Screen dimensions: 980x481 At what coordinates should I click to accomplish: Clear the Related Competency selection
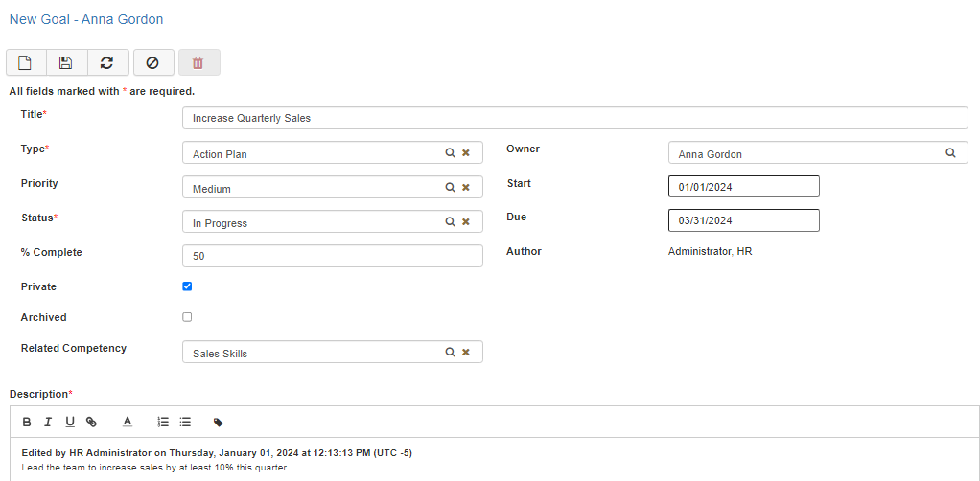[466, 353]
